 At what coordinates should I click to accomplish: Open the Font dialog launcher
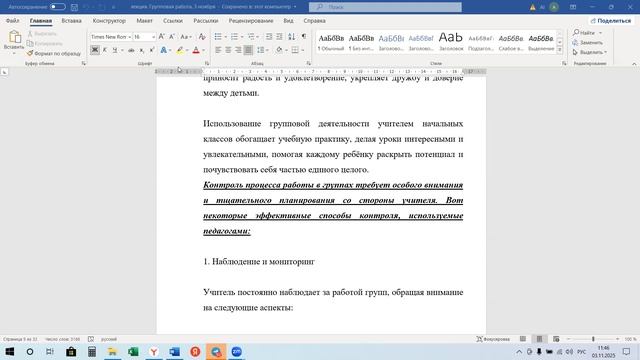pyautogui.click(x=207, y=63)
